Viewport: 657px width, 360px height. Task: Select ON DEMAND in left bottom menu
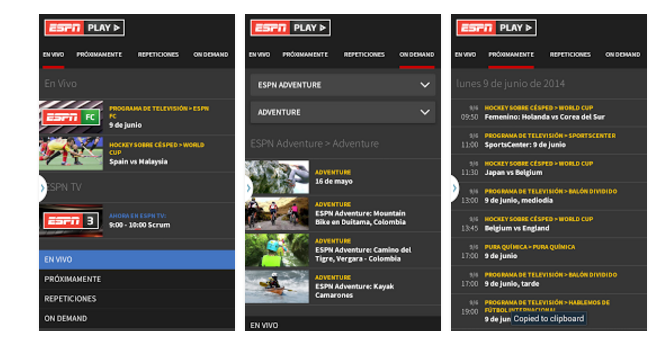[x=137, y=319]
